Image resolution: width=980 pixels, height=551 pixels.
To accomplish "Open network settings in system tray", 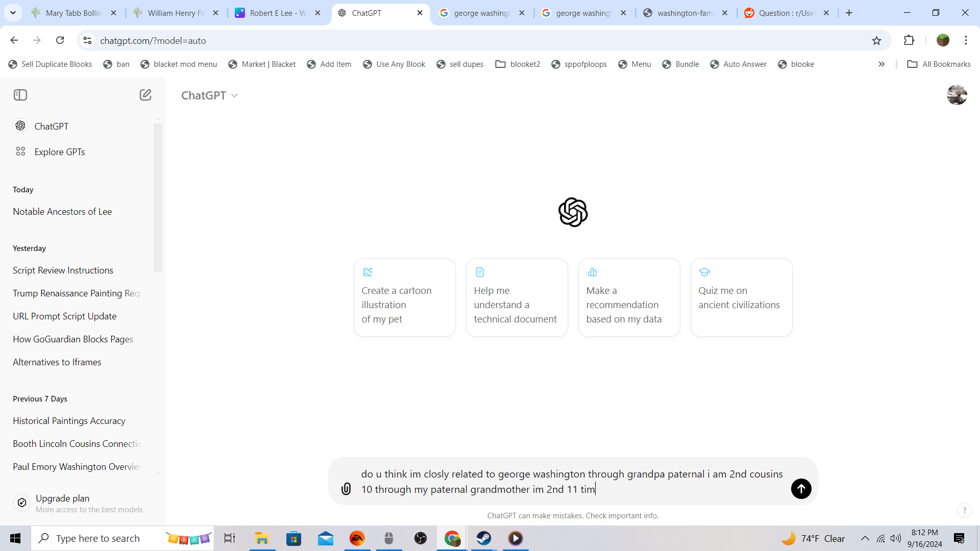I will tap(881, 538).
